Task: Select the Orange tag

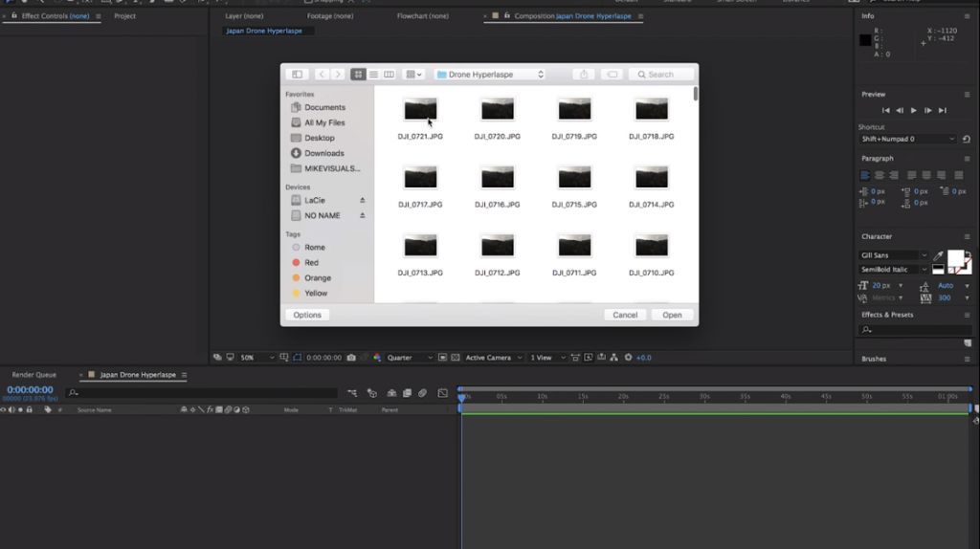Action: [318, 278]
